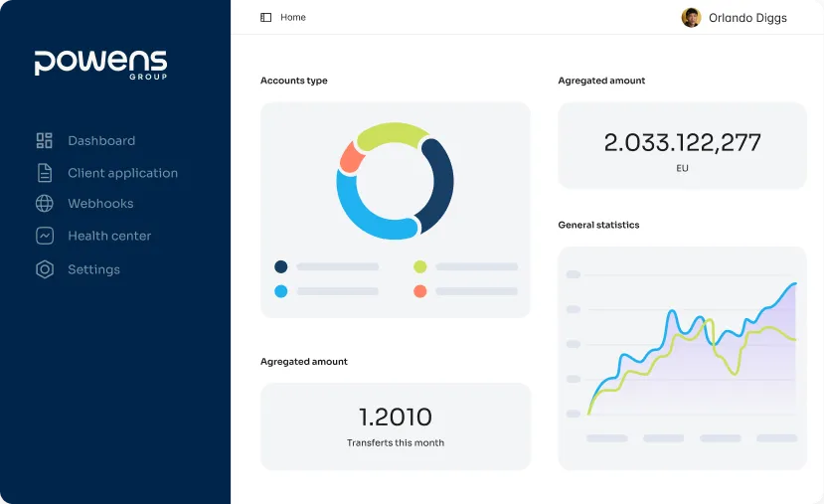Screen dimensions: 824x504
Task: Select the lime green legend dot
Action: [x=419, y=266]
